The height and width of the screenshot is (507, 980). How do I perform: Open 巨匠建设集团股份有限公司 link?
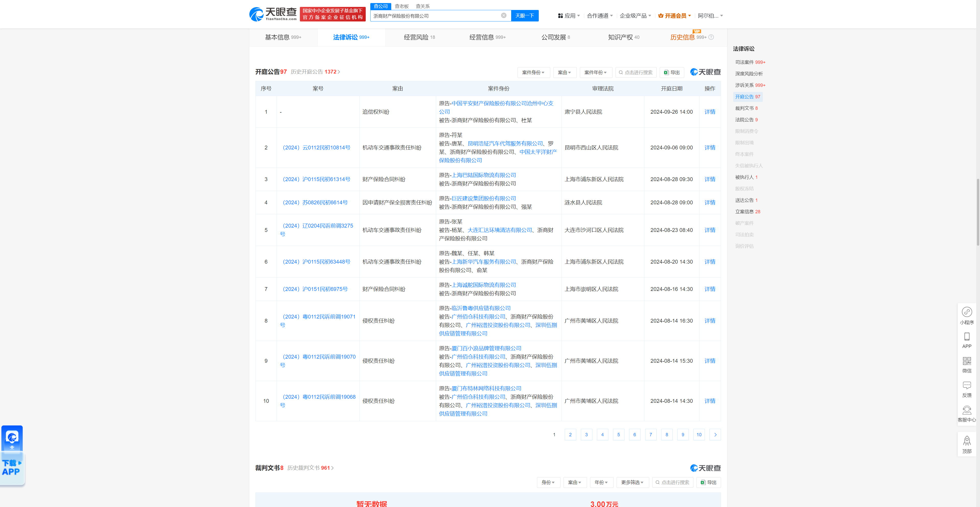click(x=484, y=198)
